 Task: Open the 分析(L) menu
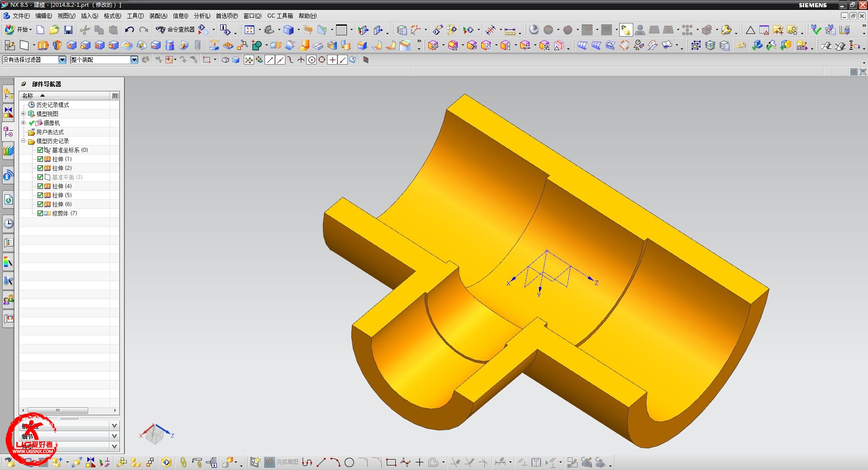[x=202, y=16]
